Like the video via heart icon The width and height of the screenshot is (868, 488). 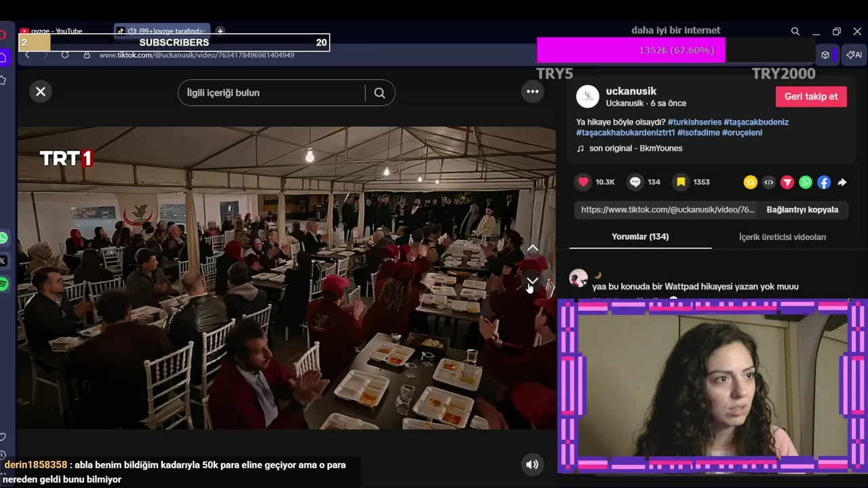click(x=583, y=182)
